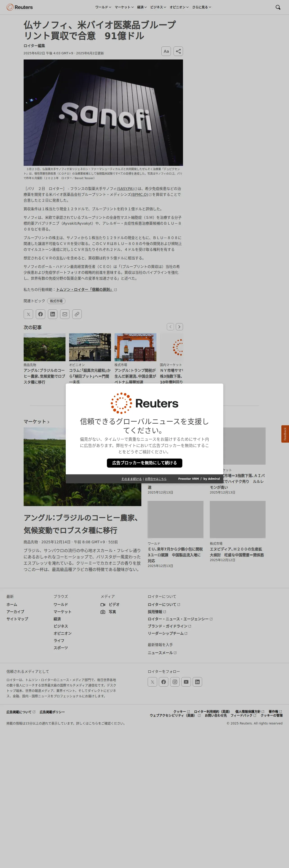
Task: Click そのまま続ける link in popup
Action: click(x=131, y=479)
